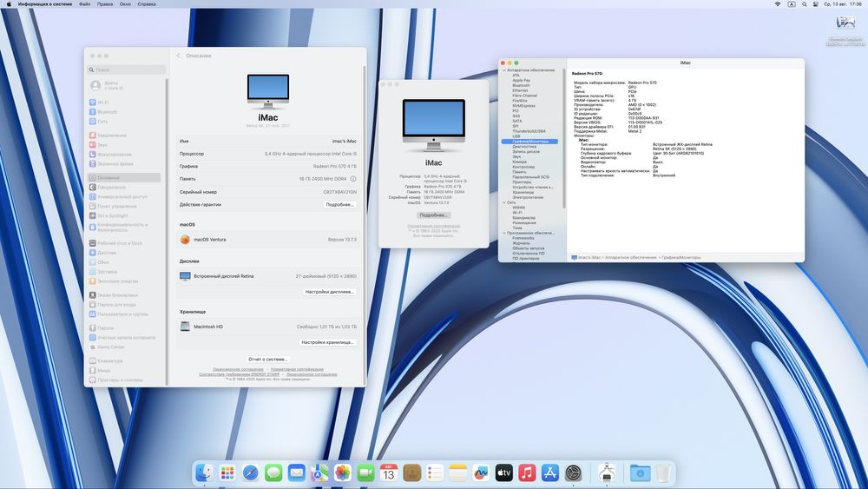Open App Store from the Dock
This screenshot has width=868, height=489.
pos(549,473)
